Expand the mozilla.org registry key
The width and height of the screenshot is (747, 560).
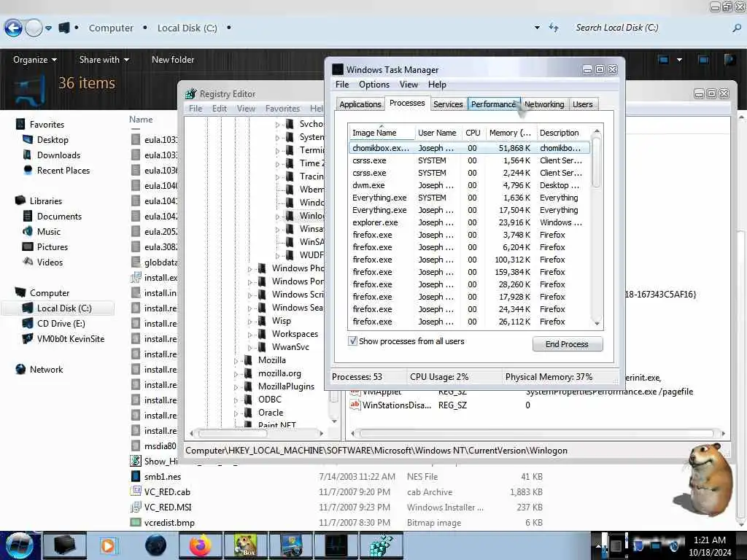pyautogui.click(x=236, y=374)
